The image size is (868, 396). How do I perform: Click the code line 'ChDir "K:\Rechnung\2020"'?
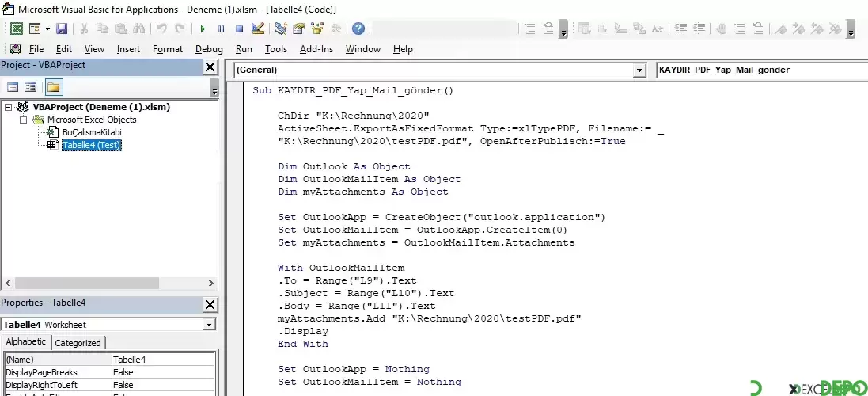coord(354,116)
